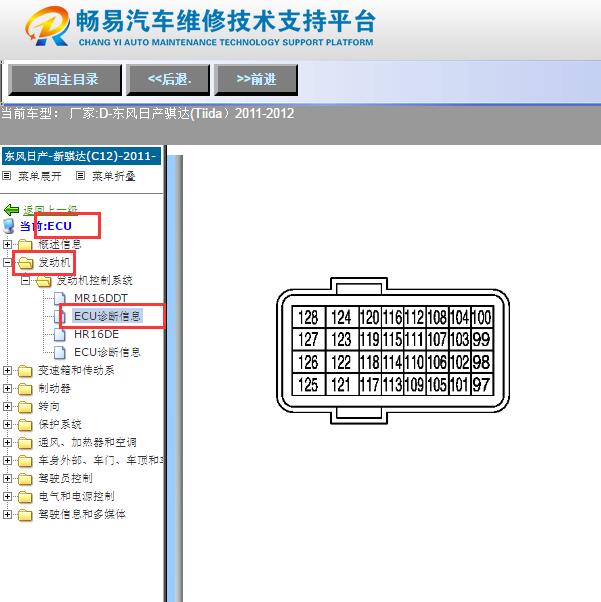Open the MR16DDT tree item
This screenshot has width=601, height=602.
pyautogui.click(x=101, y=298)
